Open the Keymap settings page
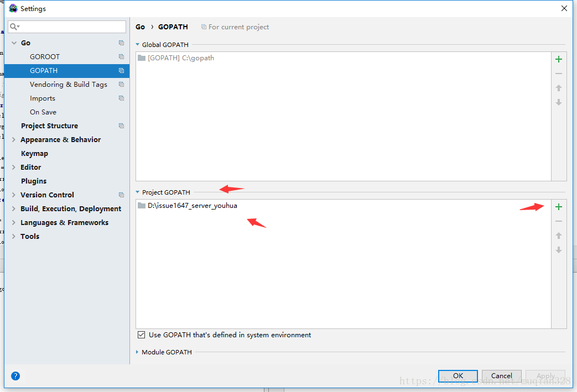The width and height of the screenshot is (577, 392). coord(34,154)
